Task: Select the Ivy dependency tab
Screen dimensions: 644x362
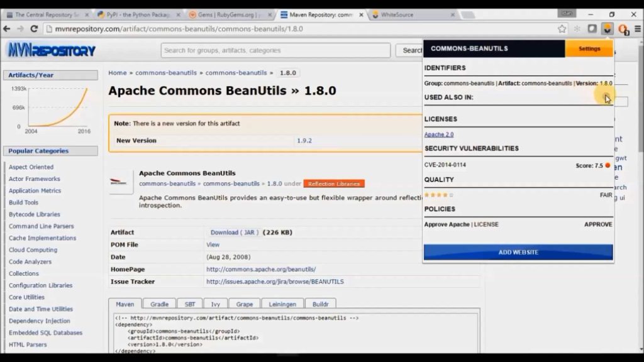Action: [215, 304]
